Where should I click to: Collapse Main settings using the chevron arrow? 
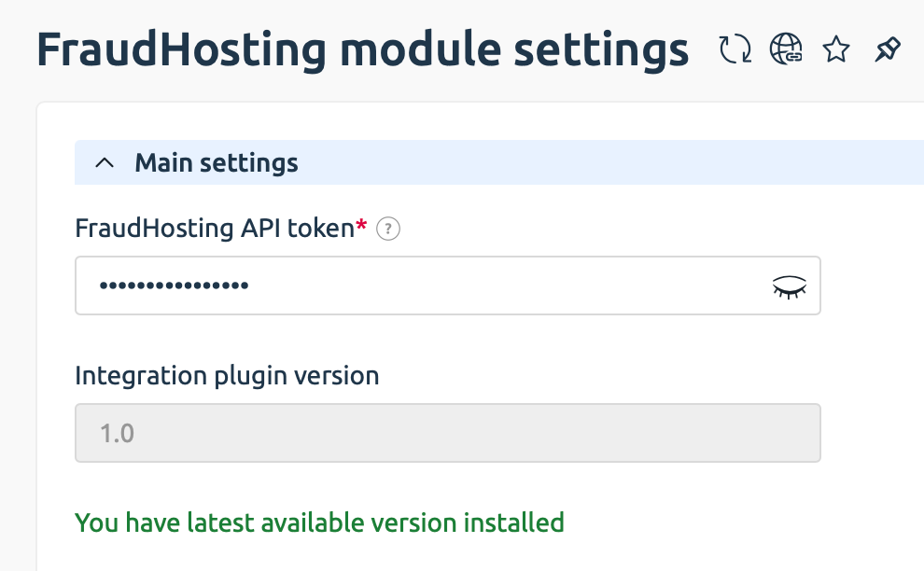pos(105,162)
